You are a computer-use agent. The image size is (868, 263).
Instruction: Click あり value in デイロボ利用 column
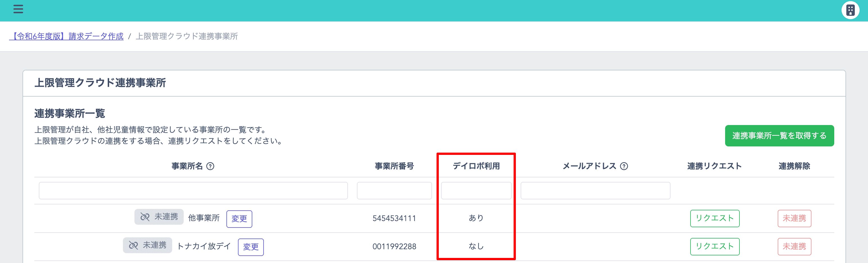pyautogui.click(x=476, y=218)
